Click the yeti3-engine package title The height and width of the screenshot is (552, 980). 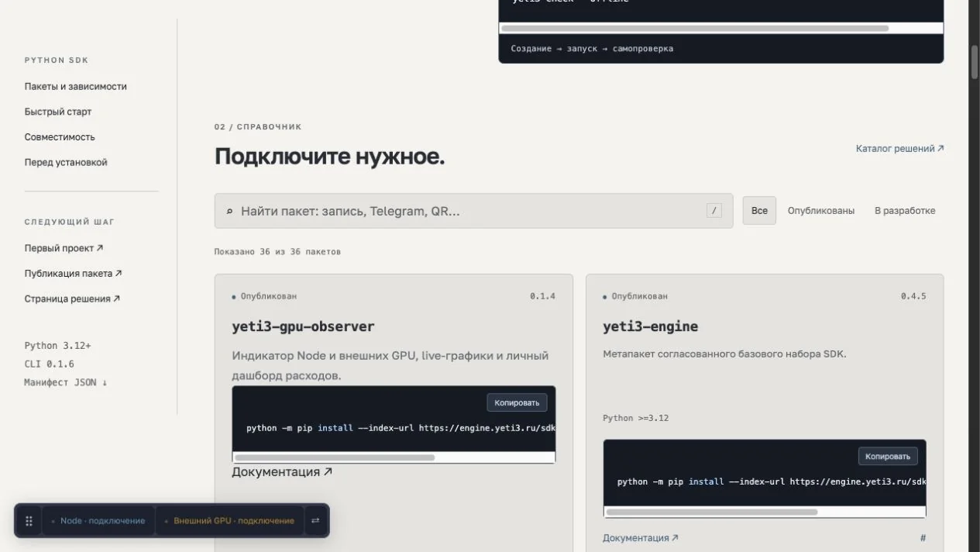click(x=650, y=326)
